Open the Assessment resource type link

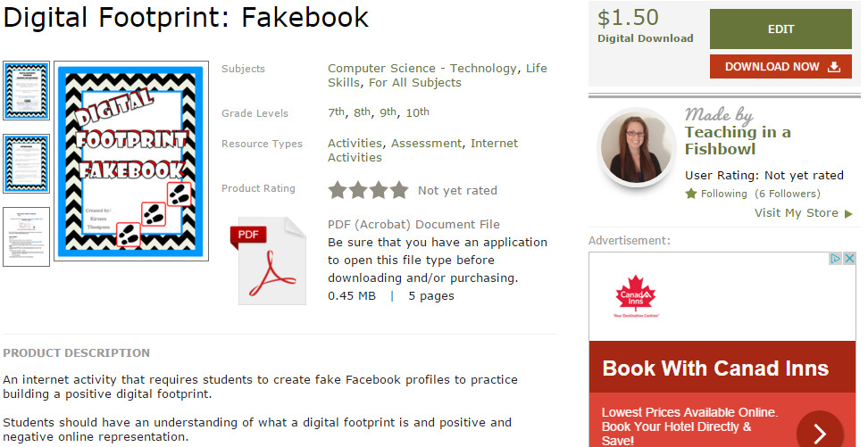coord(426,144)
